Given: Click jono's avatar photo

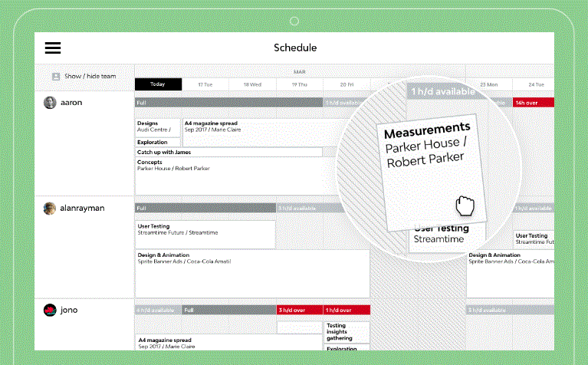Looking at the screenshot, I should [50, 310].
